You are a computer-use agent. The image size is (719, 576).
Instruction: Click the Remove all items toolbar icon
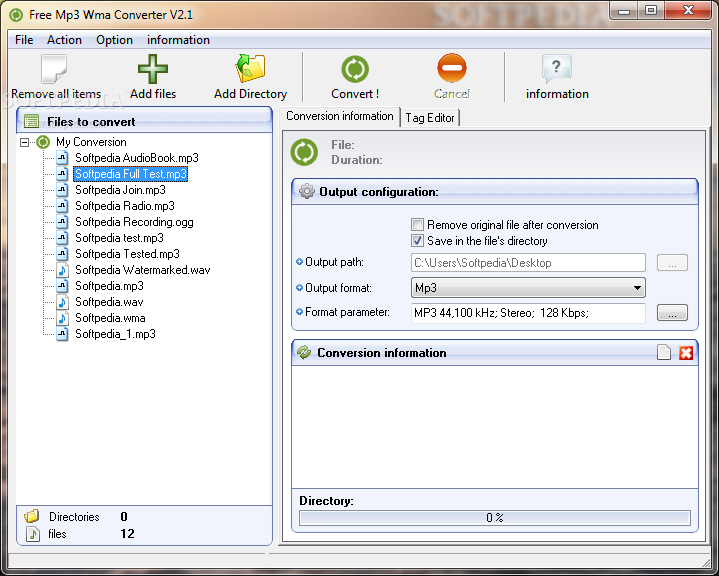click(x=55, y=71)
